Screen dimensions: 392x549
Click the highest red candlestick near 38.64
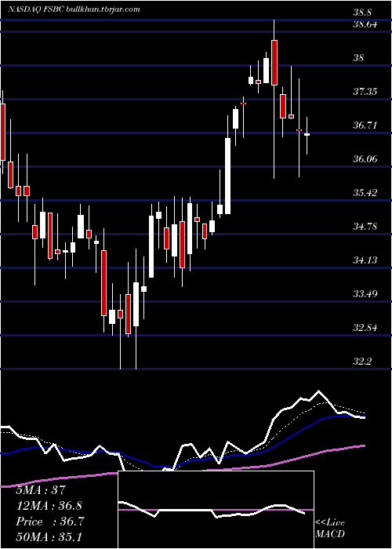pos(274,63)
